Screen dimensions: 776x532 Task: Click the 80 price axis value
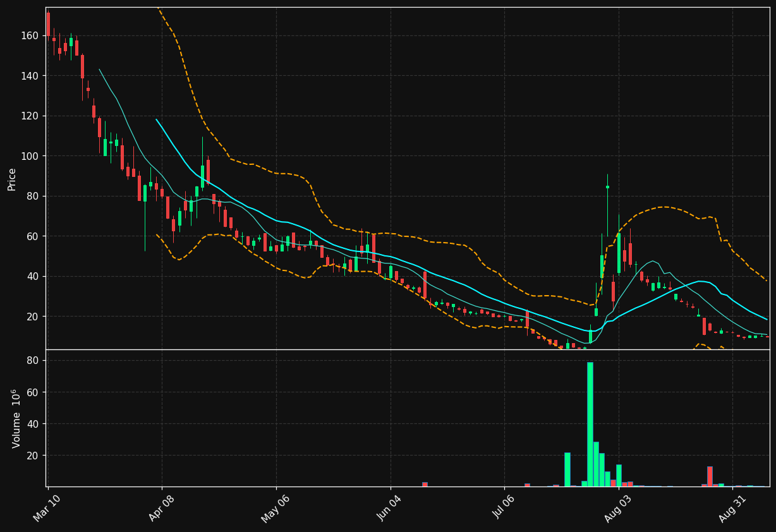coord(32,196)
